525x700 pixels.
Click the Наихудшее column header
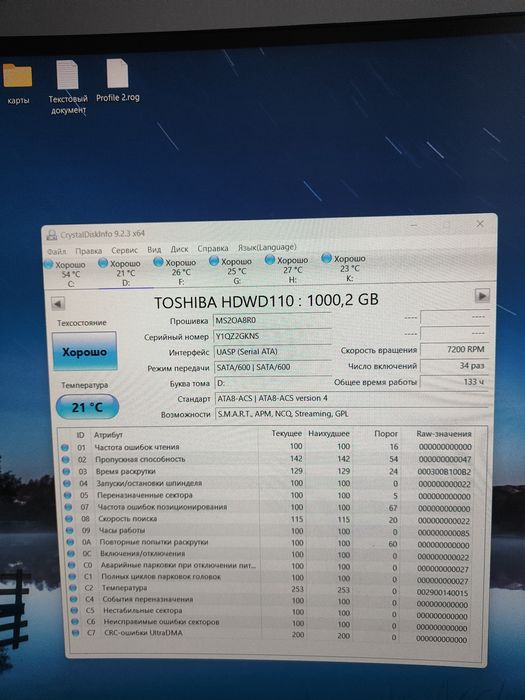tap(329, 433)
